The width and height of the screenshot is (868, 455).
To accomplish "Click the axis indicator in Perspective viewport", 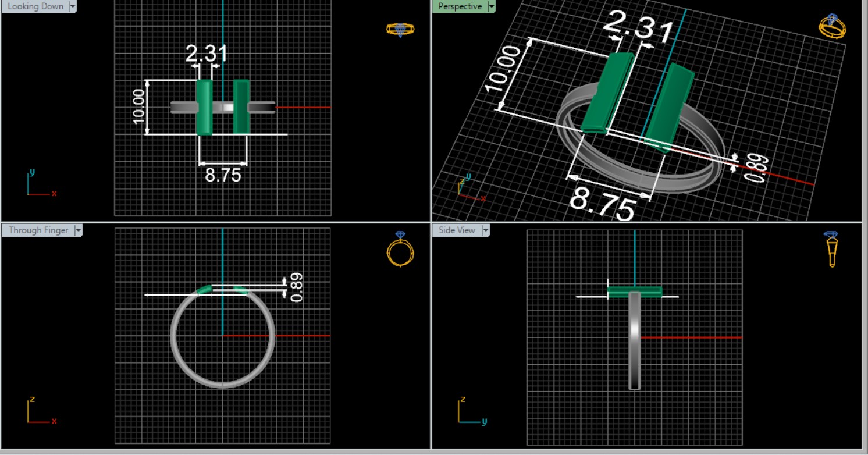I will pyautogui.click(x=469, y=187).
